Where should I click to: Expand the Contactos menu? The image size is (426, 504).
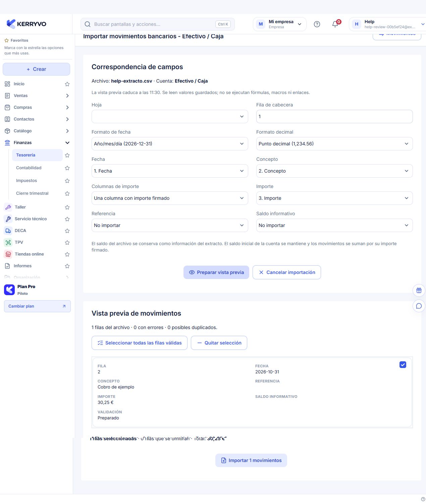(x=36, y=119)
